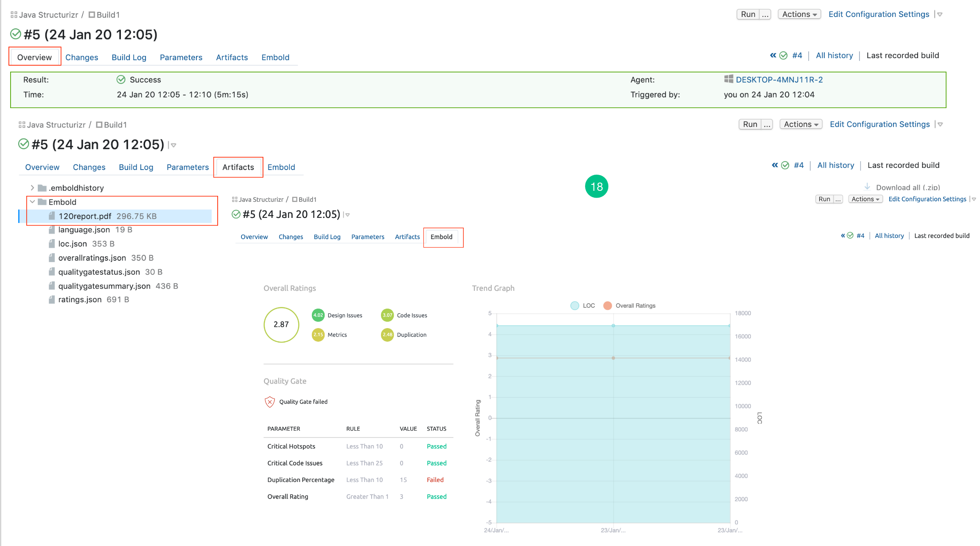
Task: Click the file icon of loc.json
Action: (52, 244)
